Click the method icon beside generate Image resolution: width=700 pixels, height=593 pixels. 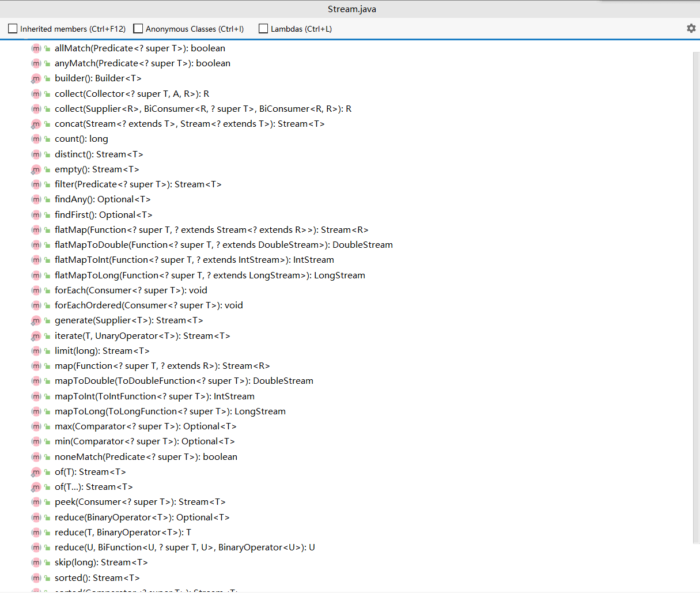(35, 320)
